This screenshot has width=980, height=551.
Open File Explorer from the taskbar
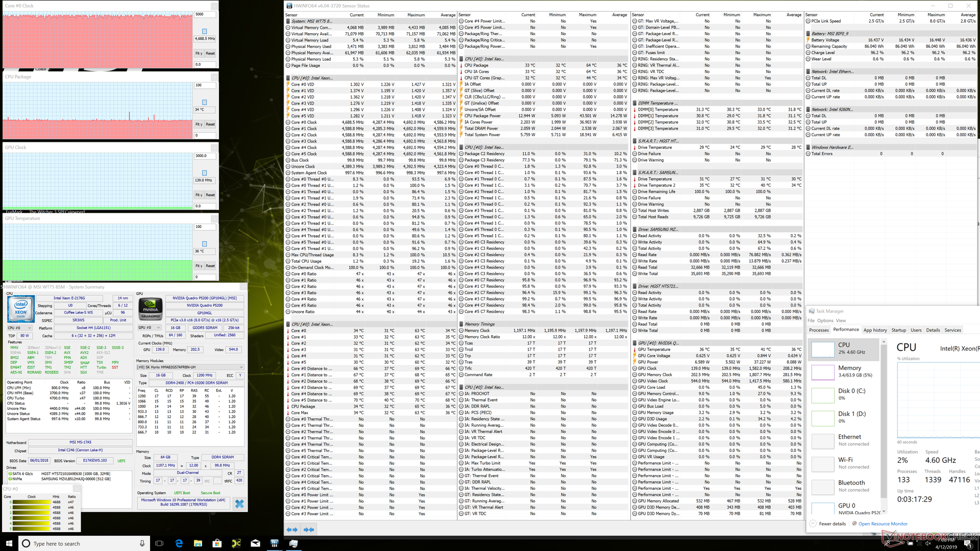pos(198,543)
